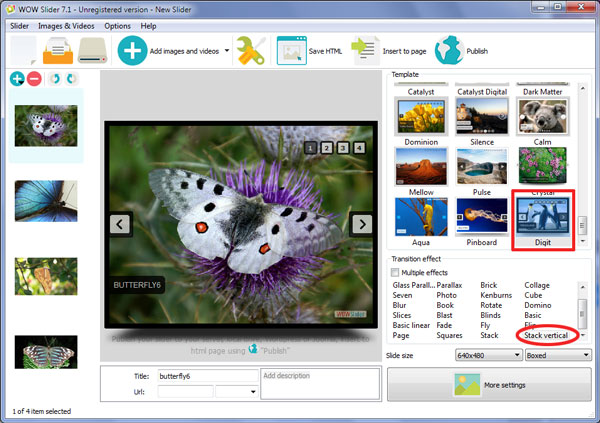Image resolution: width=600 pixels, height=423 pixels.
Task: Click the Url input field
Action: pyautogui.click(x=186, y=392)
